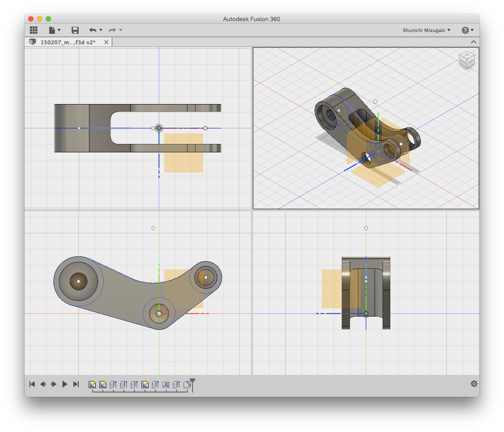The image size is (504, 432).
Task: Select the Mirror feature in timeline
Action: click(166, 385)
